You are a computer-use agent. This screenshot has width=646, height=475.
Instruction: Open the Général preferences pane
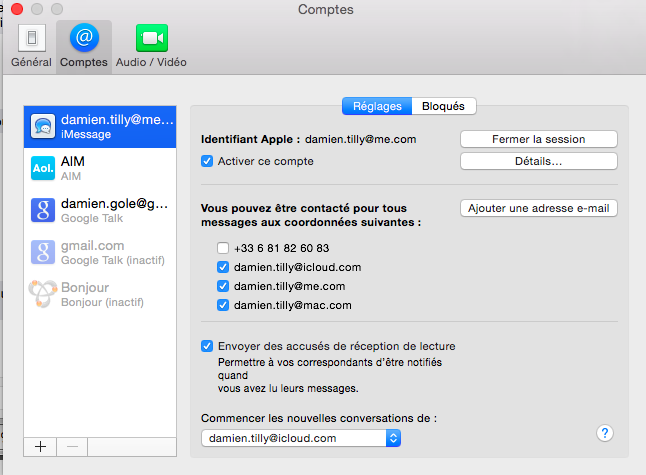(31, 46)
